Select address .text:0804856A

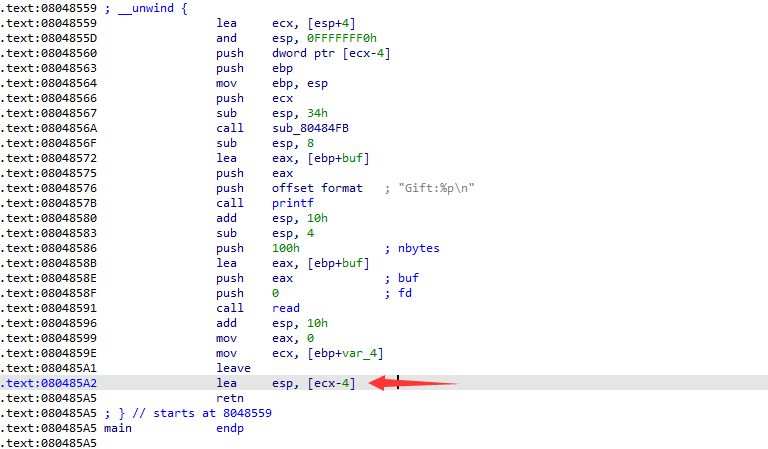[x=48, y=128]
